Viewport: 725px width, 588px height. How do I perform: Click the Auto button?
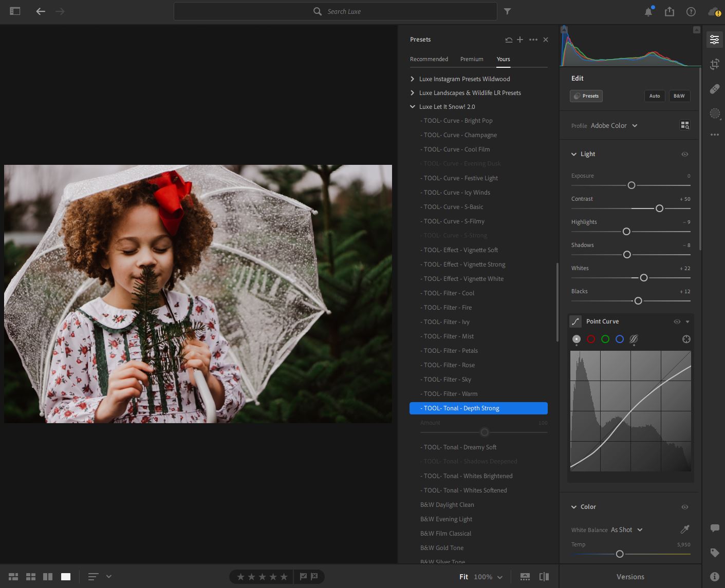[654, 96]
